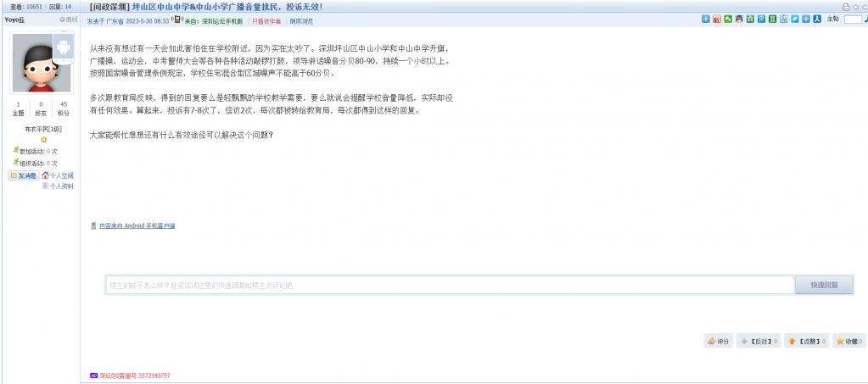Click the 发消息 send message button

tap(23, 175)
